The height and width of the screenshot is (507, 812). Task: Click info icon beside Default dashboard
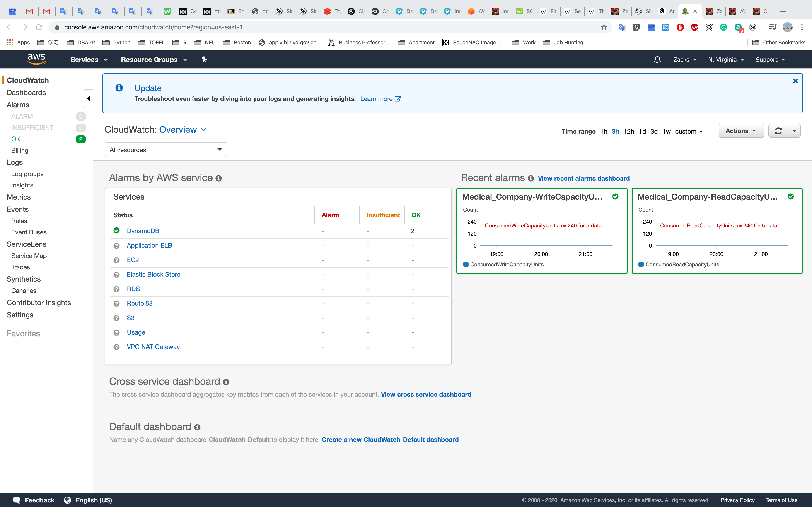coord(197,427)
